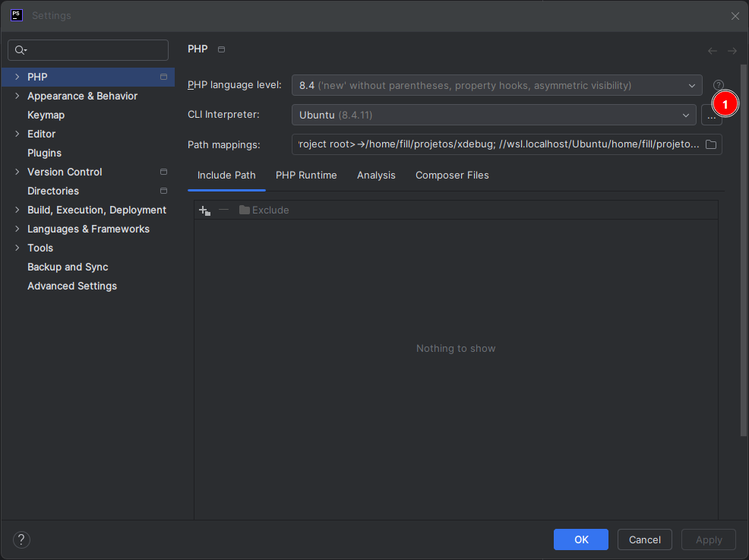Click the help question mark in bottom-left
Screen dimensions: 749x560
pos(22,539)
